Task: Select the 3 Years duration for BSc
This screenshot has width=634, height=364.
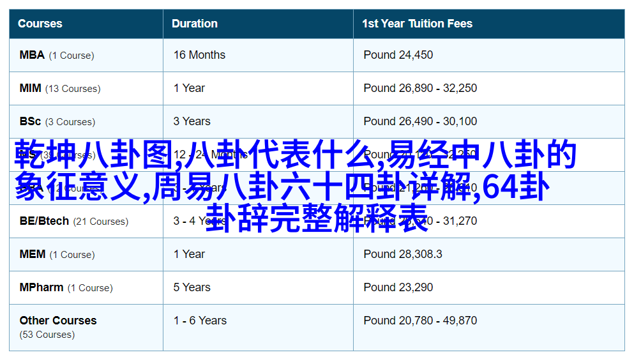Action: click(192, 121)
